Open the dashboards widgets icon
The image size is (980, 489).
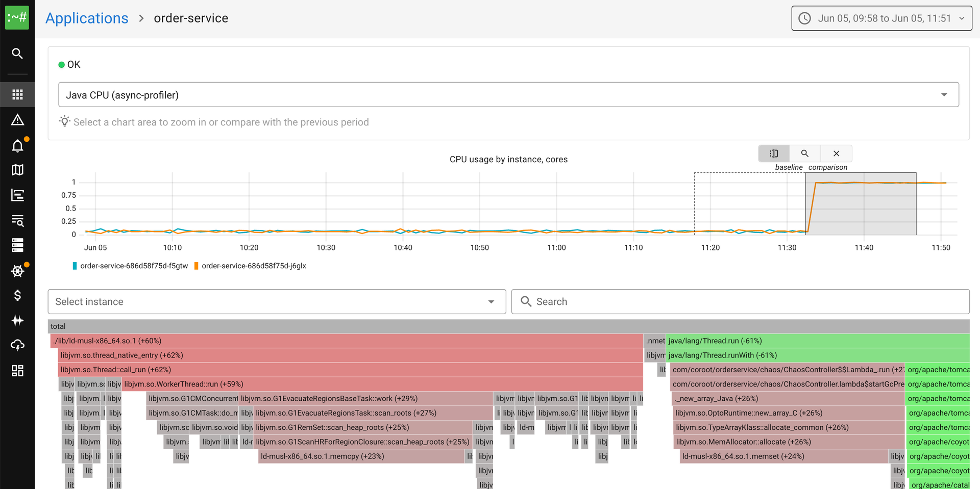click(x=17, y=371)
